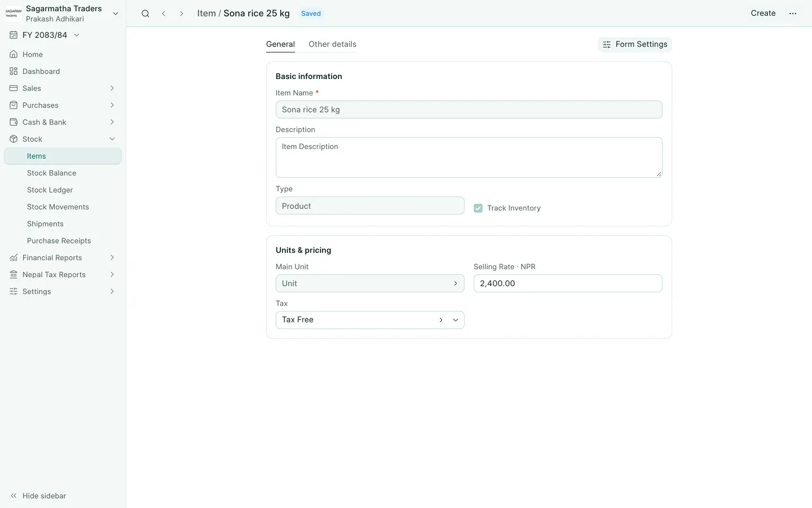
Task: Open Stock Ledger in the sidebar
Action: [63, 190]
